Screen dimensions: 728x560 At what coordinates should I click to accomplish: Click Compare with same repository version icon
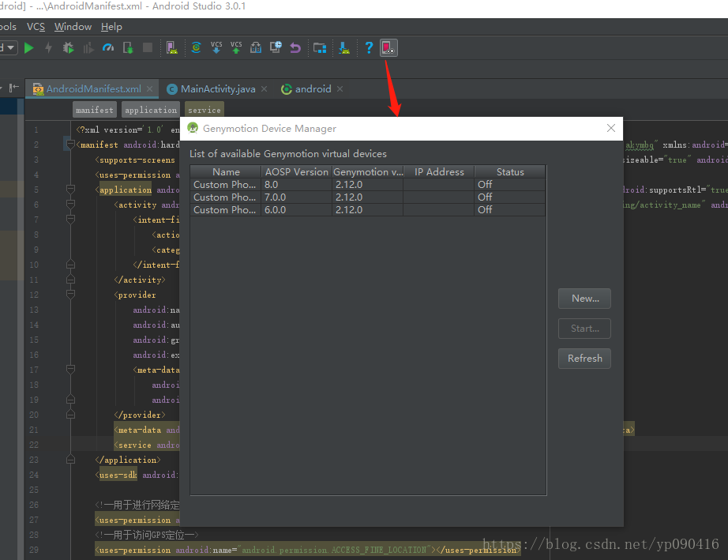click(256, 47)
